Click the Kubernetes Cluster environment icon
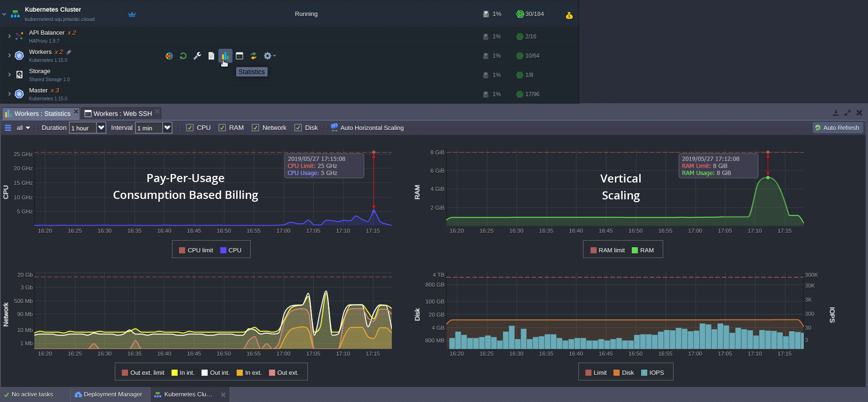This screenshot has width=868, height=402. tap(15, 14)
